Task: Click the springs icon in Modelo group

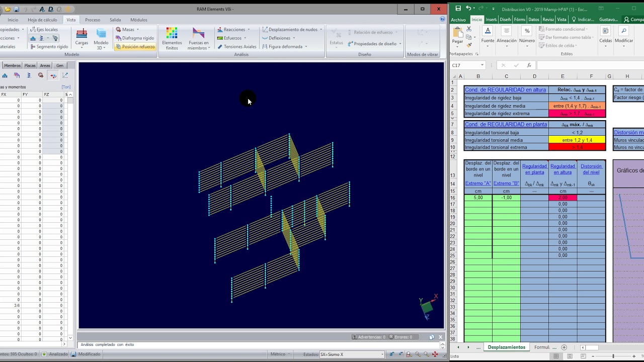Action: tap(42, 38)
